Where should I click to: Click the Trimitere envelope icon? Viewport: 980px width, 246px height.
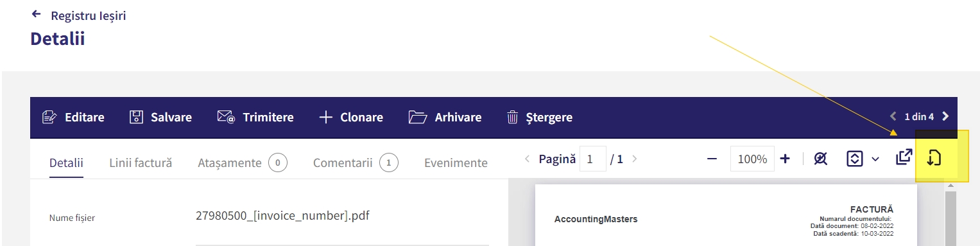[x=226, y=118]
